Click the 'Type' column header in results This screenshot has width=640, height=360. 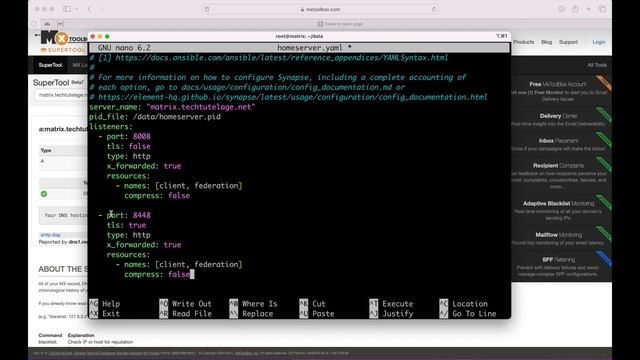(46, 151)
